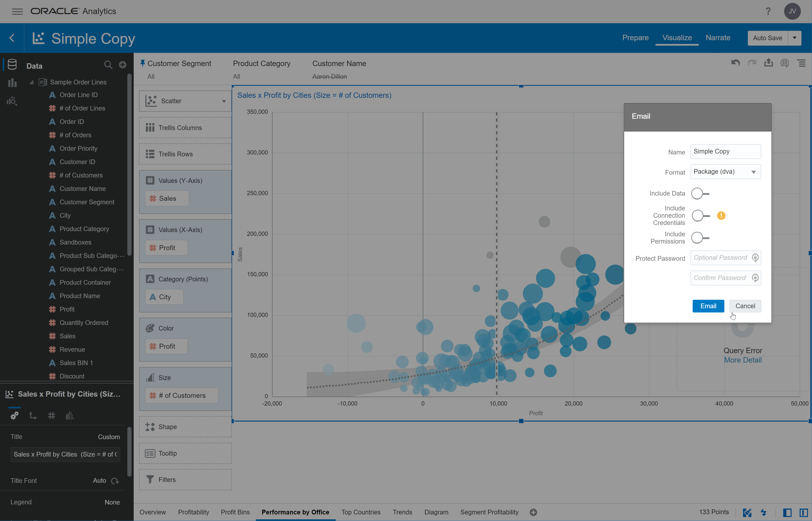This screenshot has height=521, width=812.
Task: Cancel the Email dialog
Action: pyautogui.click(x=745, y=306)
